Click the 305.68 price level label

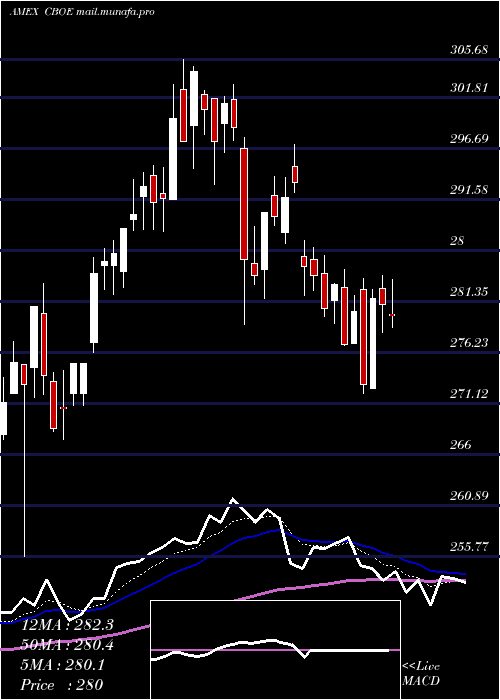pyautogui.click(x=468, y=50)
